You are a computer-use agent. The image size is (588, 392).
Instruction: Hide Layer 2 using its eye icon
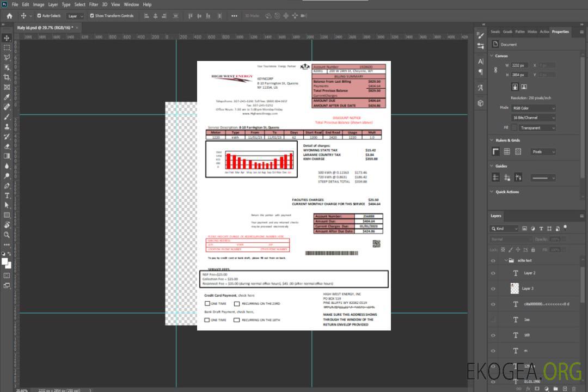493,273
